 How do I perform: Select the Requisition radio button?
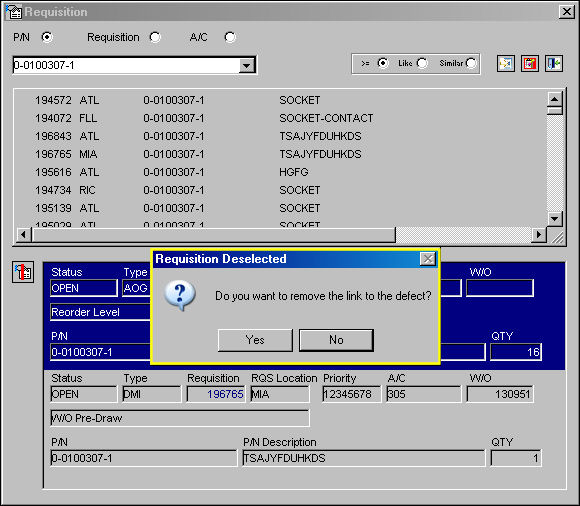[x=155, y=37]
